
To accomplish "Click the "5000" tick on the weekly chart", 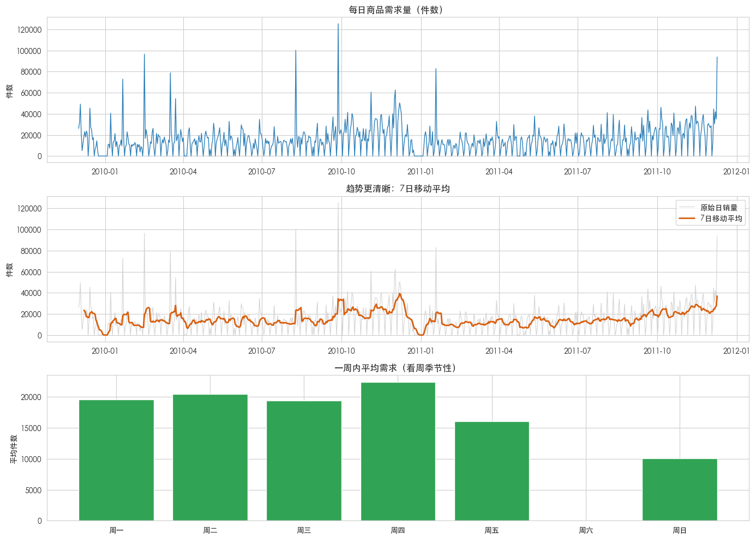I will point(33,490).
